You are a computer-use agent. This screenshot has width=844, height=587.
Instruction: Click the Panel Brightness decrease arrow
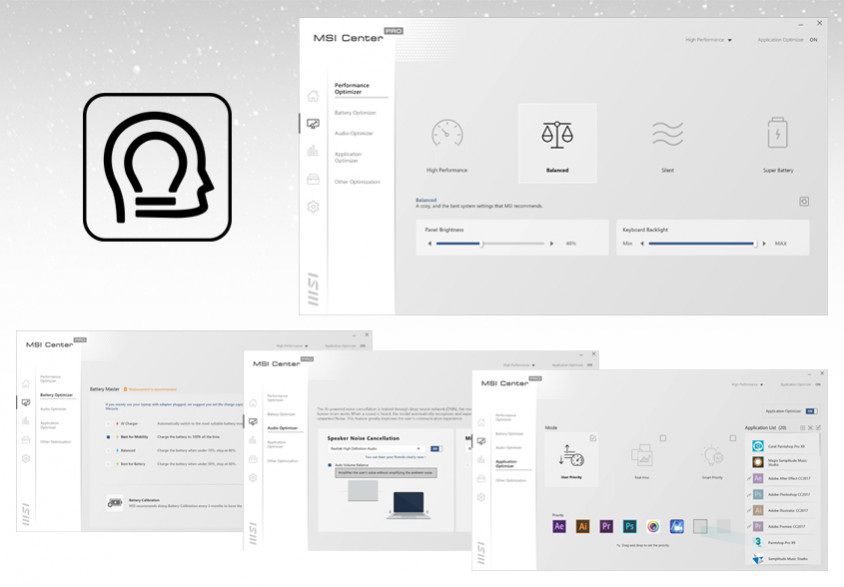pos(430,244)
